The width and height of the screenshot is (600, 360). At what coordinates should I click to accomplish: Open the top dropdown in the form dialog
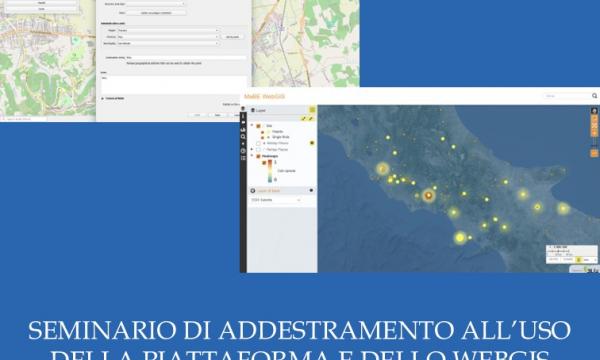click(x=155, y=4)
